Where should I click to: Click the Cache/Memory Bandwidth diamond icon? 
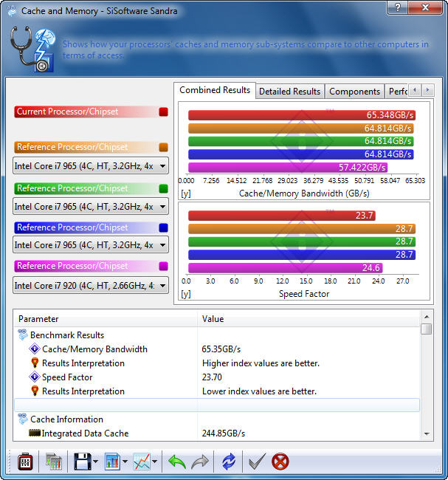[x=35, y=349]
